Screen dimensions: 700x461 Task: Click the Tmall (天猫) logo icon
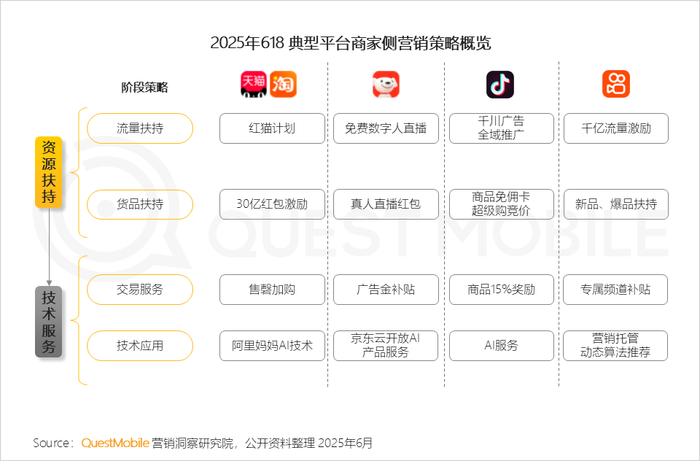(x=254, y=84)
